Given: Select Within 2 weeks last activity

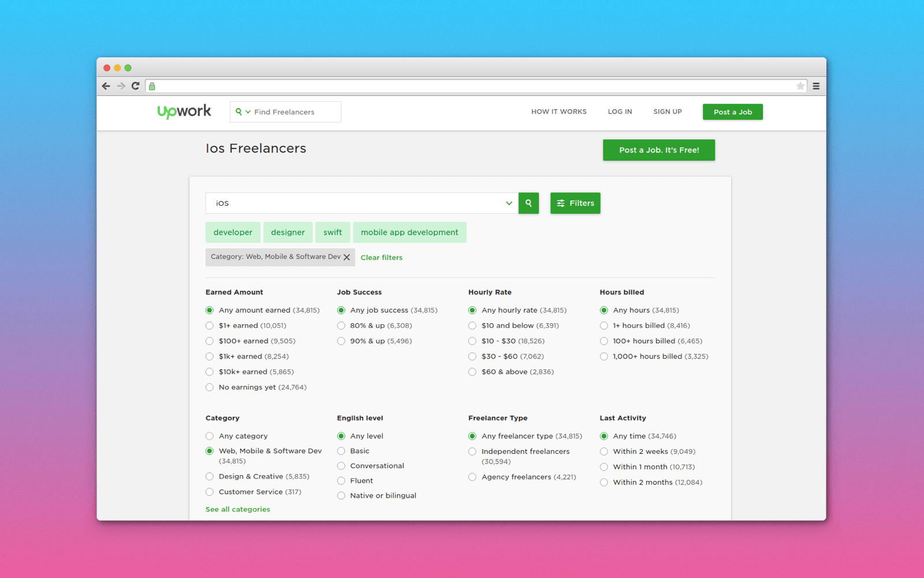Looking at the screenshot, I should 604,451.
